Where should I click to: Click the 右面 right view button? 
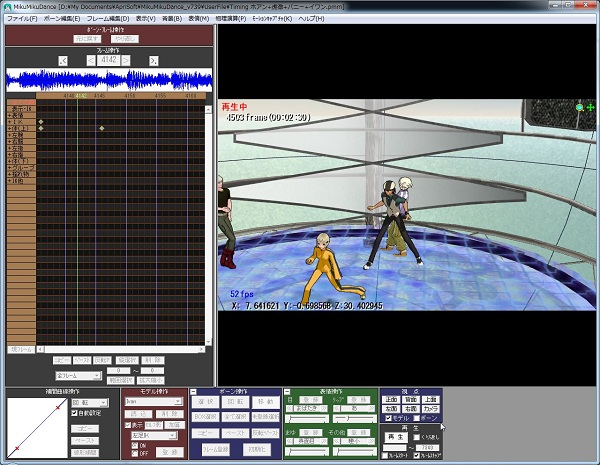click(x=411, y=409)
